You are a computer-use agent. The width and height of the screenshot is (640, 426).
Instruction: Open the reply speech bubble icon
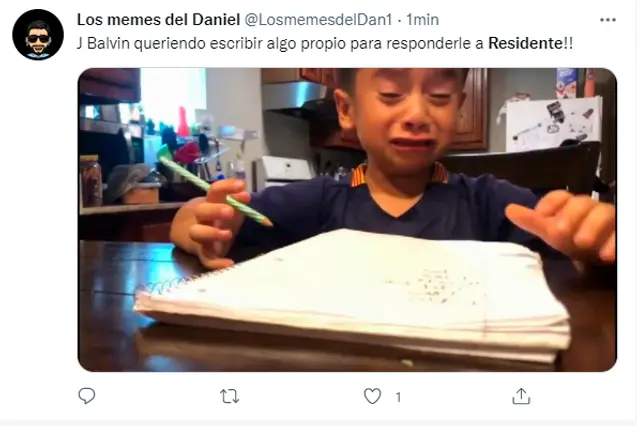[x=87, y=396]
